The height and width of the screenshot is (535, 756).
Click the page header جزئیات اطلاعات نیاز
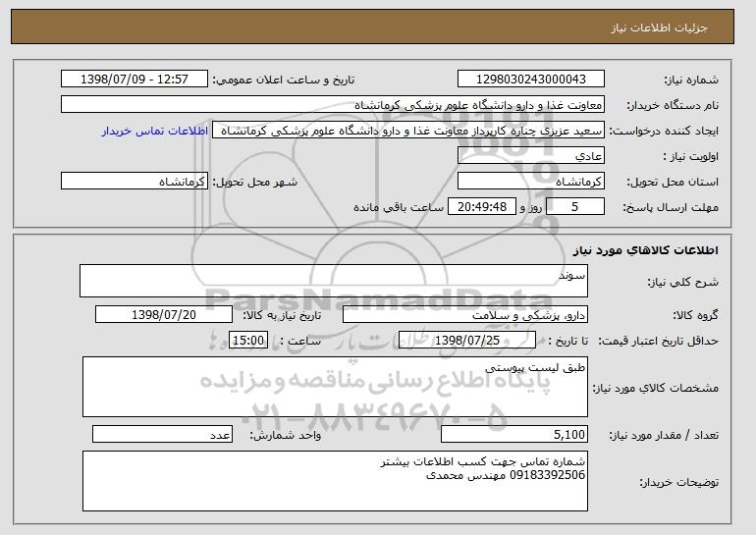(x=659, y=27)
